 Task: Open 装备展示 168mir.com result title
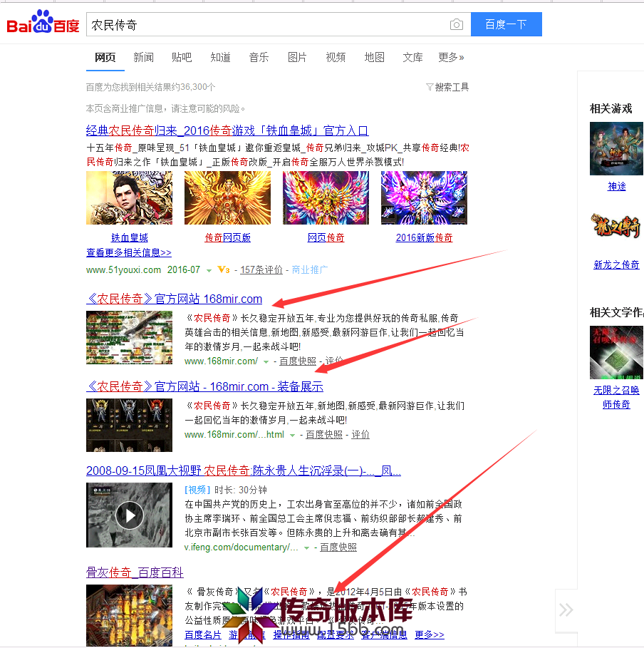tap(205, 386)
